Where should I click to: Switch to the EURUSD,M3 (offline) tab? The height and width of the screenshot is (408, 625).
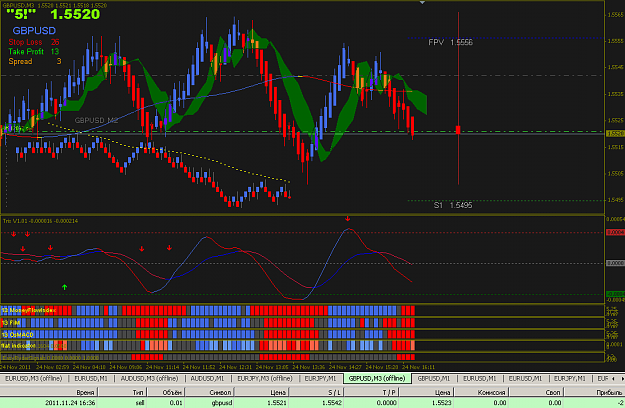pyautogui.click(x=33, y=378)
